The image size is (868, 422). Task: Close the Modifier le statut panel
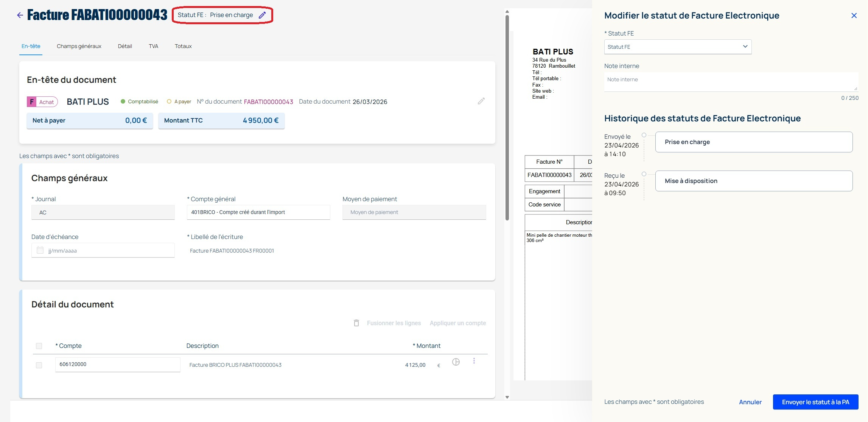[854, 16]
